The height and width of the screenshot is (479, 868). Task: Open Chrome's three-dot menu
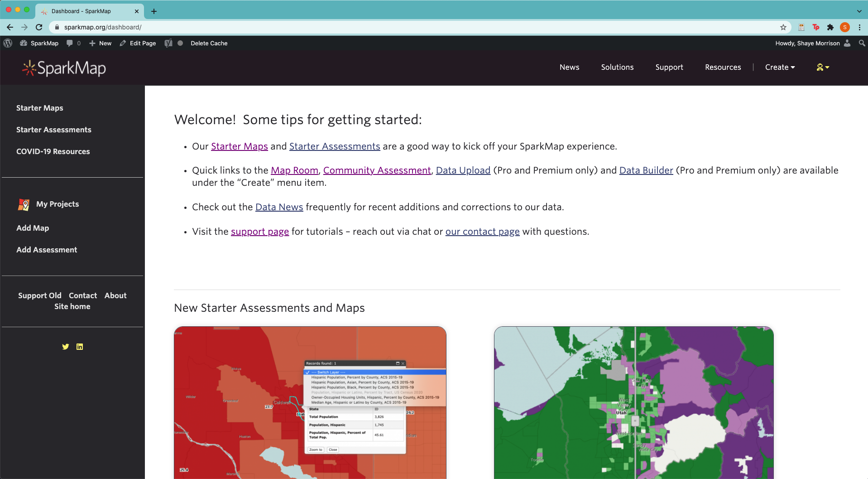pos(861,27)
